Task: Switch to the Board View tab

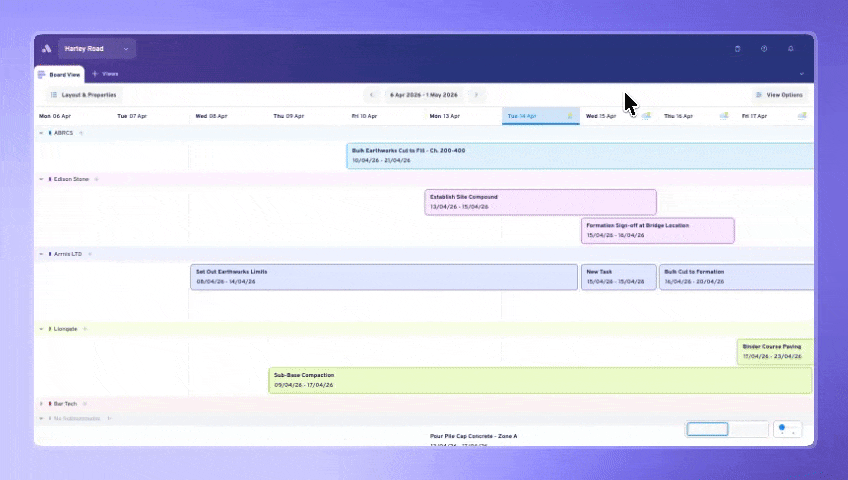Action: tap(60, 75)
